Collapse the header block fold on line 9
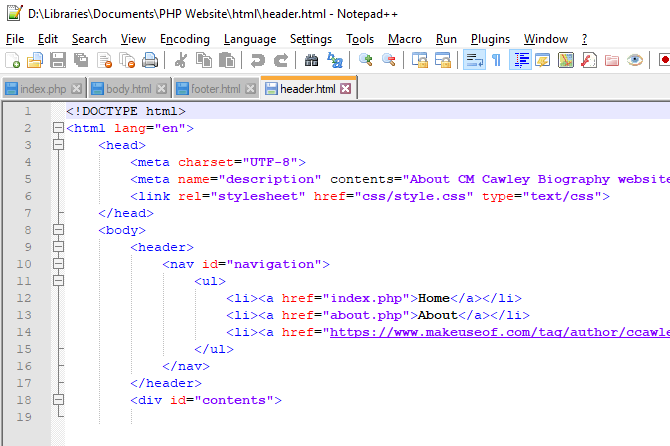The height and width of the screenshot is (446, 670). click(x=59, y=247)
